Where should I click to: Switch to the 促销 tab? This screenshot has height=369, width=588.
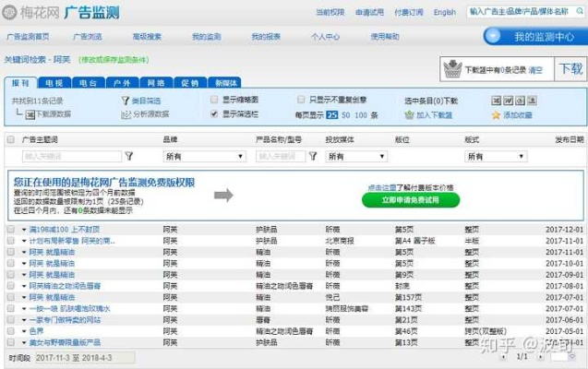click(190, 83)
